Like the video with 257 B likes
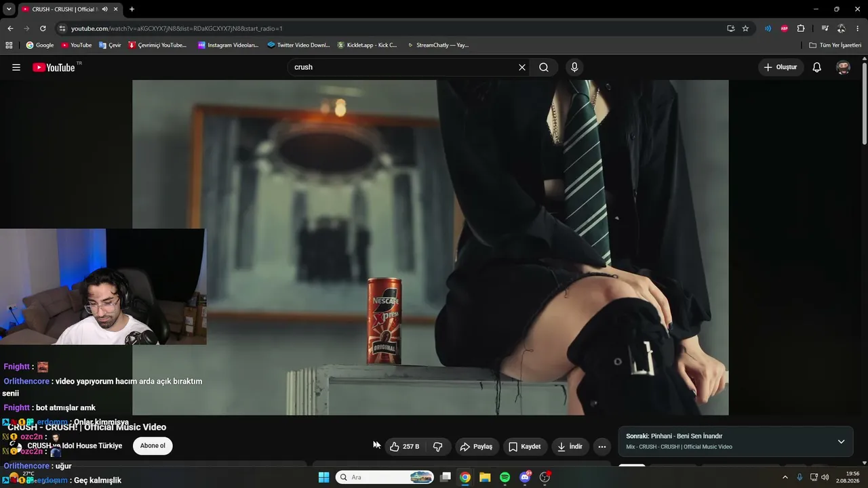868x488 pixels. tap(404, 447)
